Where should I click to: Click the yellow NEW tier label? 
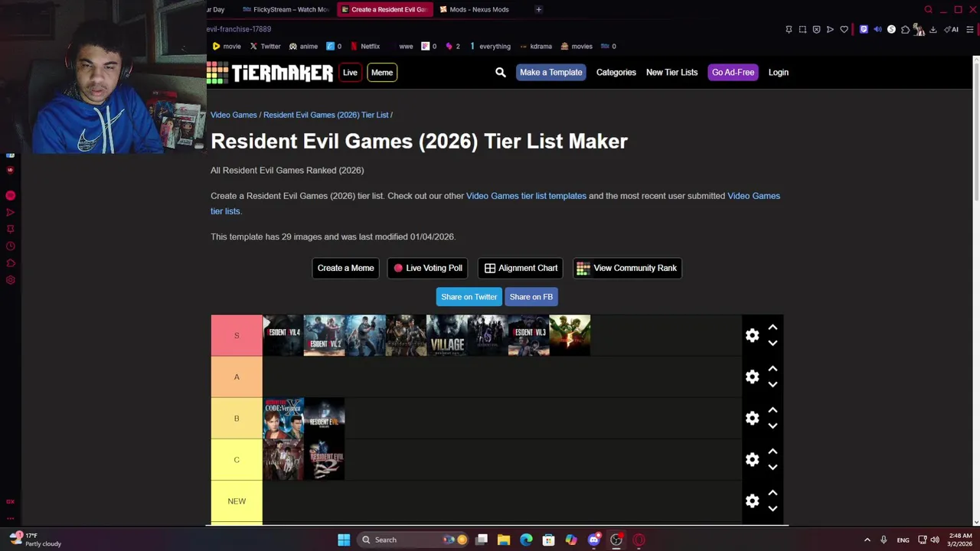click(237, 501)
